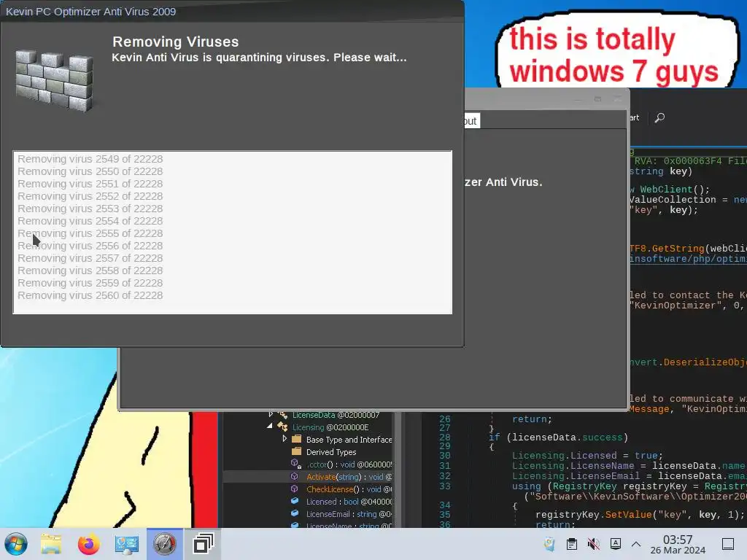Click the 'zer Anti Virus.' text in back window
This screenshot has height=560, width=747.
coord(503,182)
